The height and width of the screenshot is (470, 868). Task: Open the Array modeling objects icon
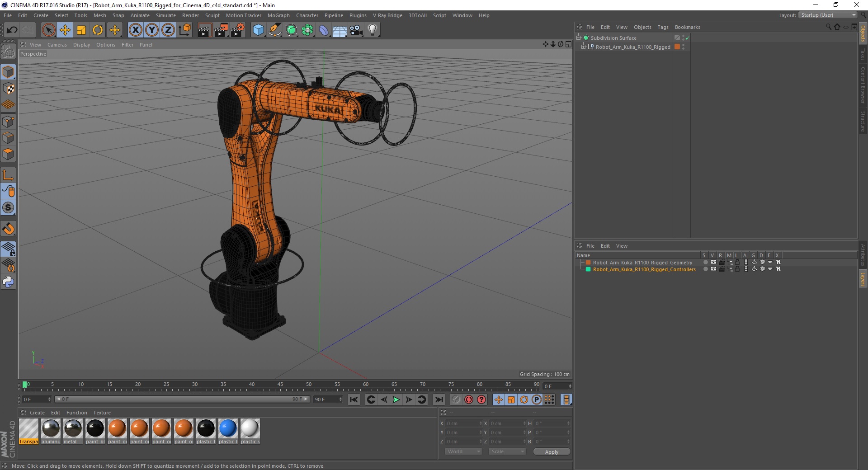[307, 30]
